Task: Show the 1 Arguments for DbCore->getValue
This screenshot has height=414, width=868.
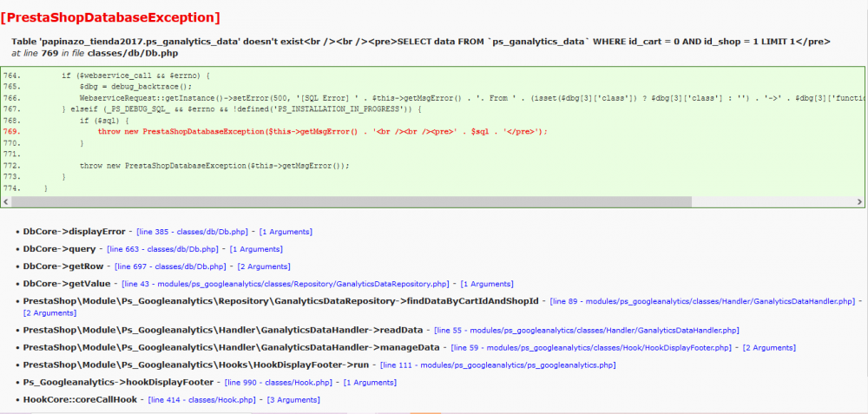Action: 487,284
